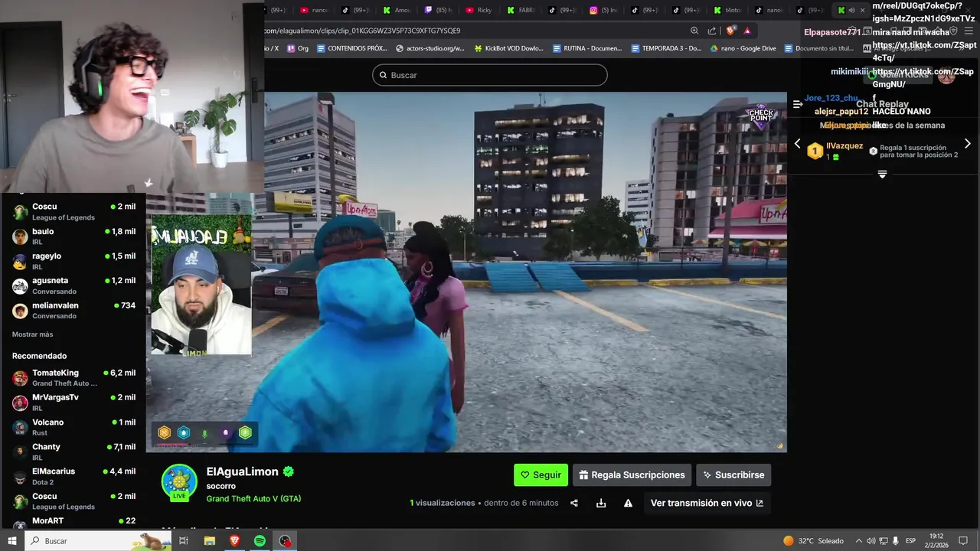Follow channel with the 'Seguir' button
The width and height of the screenshot is (980, 551).
pos(541,474)
